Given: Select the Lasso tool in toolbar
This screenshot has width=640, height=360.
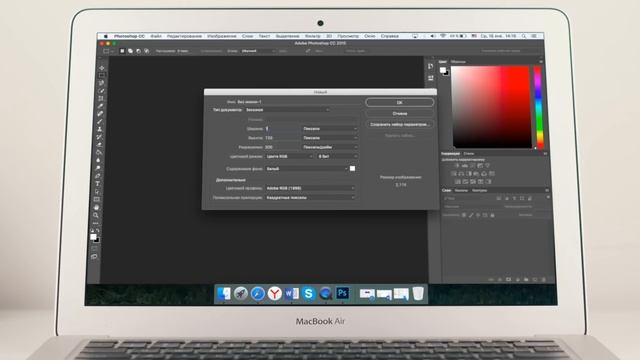Looking at the screenshot, I should point(101,83).
